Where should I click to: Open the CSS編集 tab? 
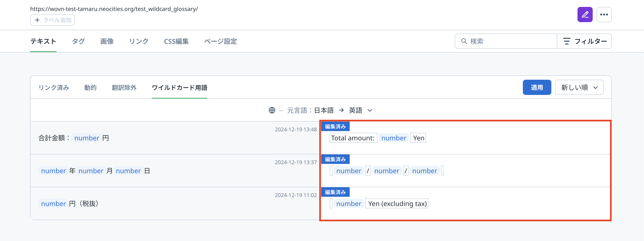coord(176,41)
